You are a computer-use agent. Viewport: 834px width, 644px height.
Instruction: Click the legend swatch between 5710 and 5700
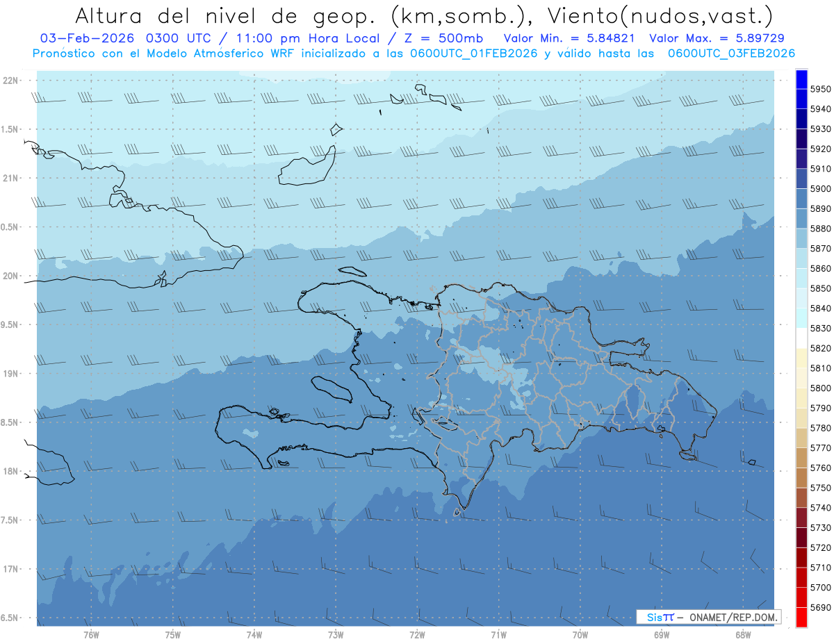[801, 577]
